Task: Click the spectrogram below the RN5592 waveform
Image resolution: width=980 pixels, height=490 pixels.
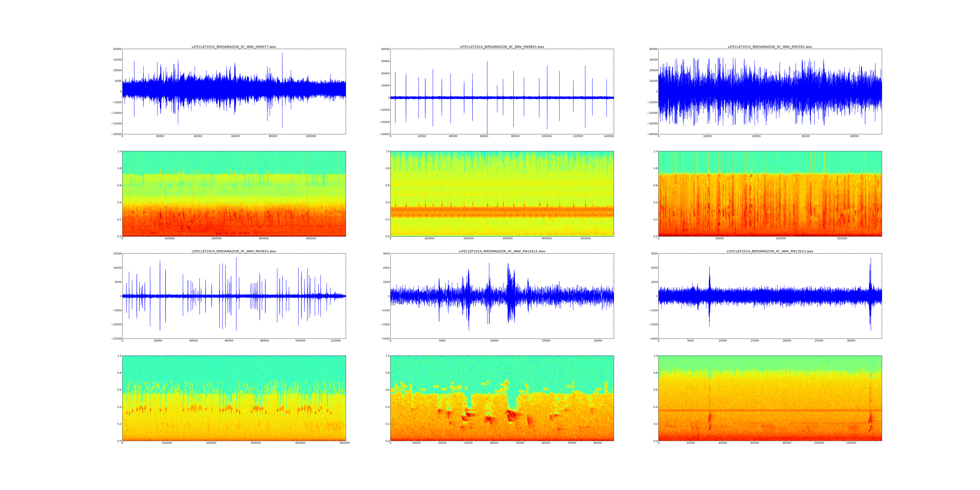Action: click(770, 194)
